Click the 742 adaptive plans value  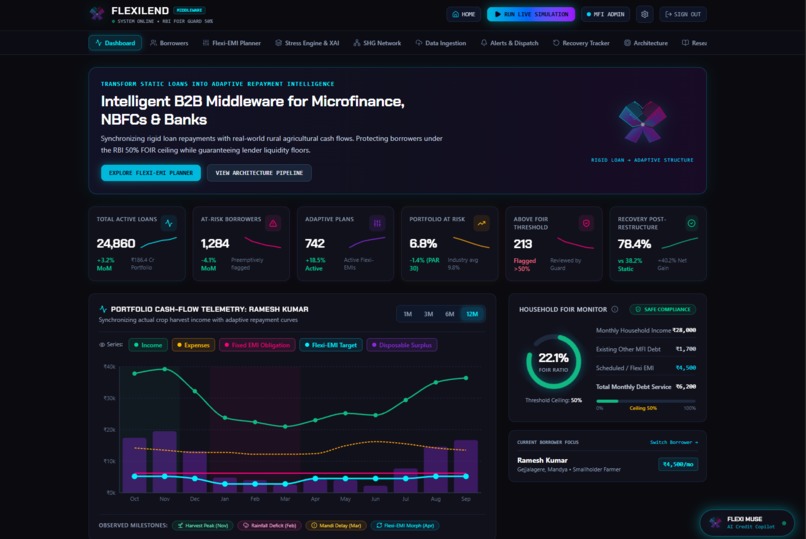tap(315, 244)
